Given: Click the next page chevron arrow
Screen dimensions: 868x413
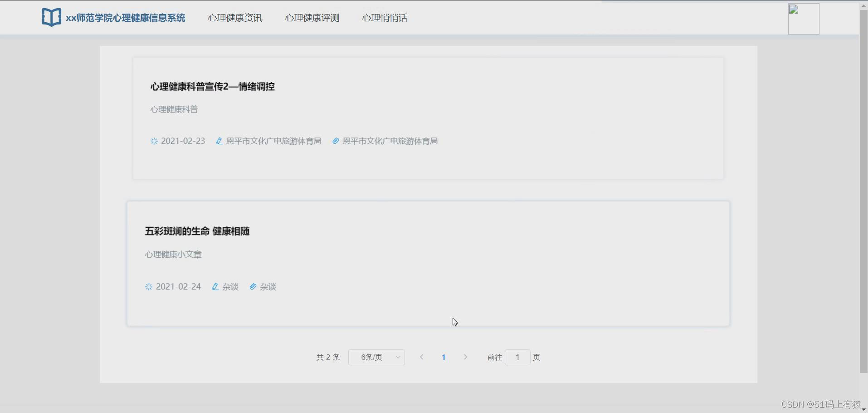Looking at the screenshot, I should [x=465, y=357].
